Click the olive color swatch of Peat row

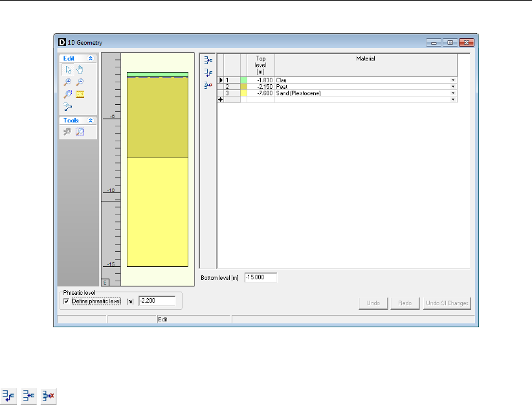243,87
